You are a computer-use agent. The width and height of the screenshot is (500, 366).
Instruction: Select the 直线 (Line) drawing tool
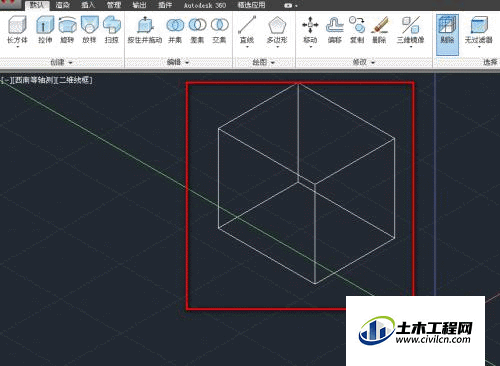247,29
